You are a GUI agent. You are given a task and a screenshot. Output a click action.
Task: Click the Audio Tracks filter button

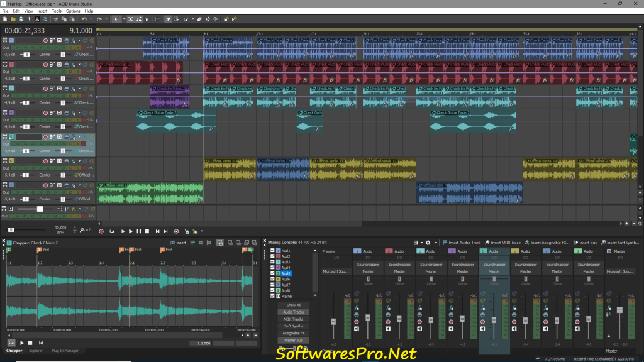293,312
